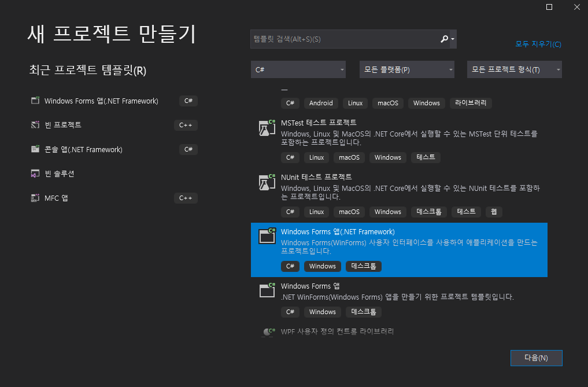Click C# badge beside 콘솔 앱(.NET Framework)

click(x=188, y=149)
